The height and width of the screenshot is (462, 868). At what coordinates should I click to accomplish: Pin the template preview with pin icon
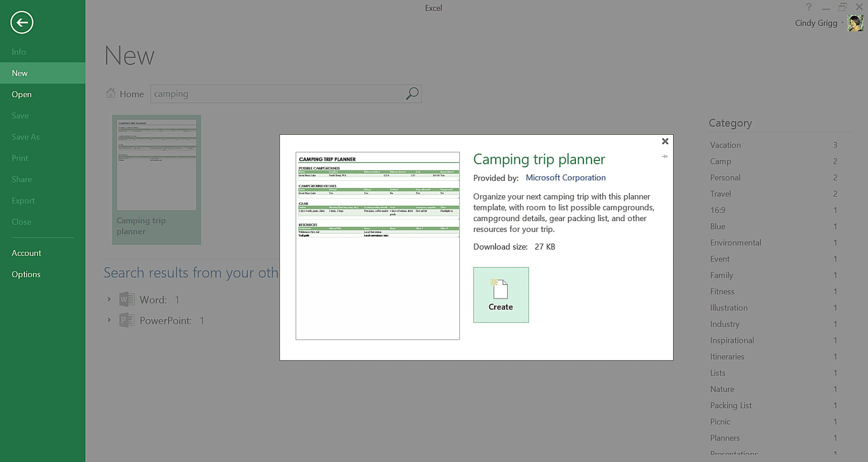click(665, 156)
